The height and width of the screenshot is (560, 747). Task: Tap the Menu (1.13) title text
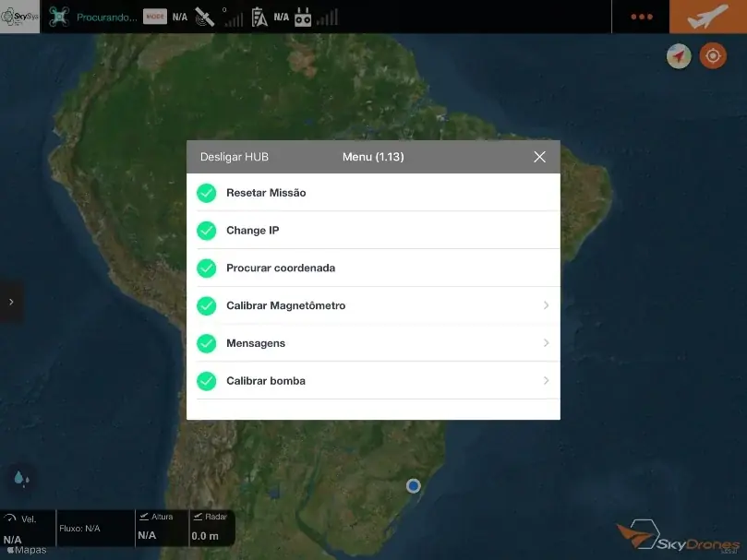click(373, 157)
